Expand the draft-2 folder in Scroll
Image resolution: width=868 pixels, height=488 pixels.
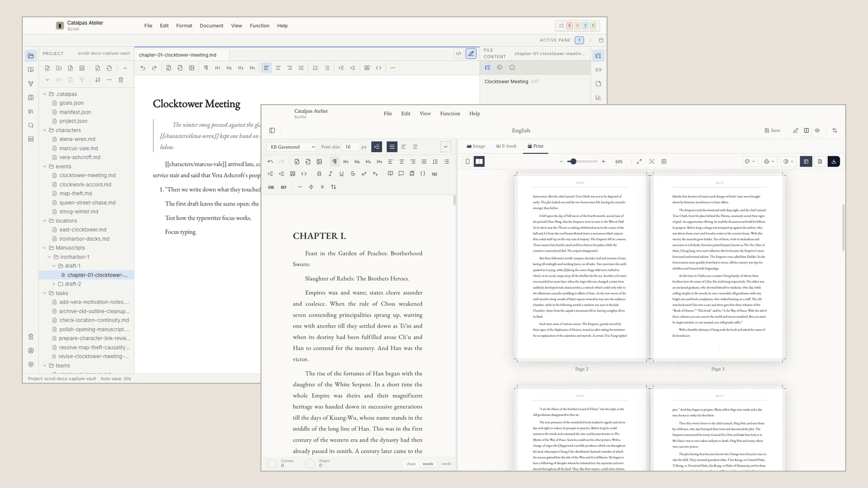tap(54, 284)
